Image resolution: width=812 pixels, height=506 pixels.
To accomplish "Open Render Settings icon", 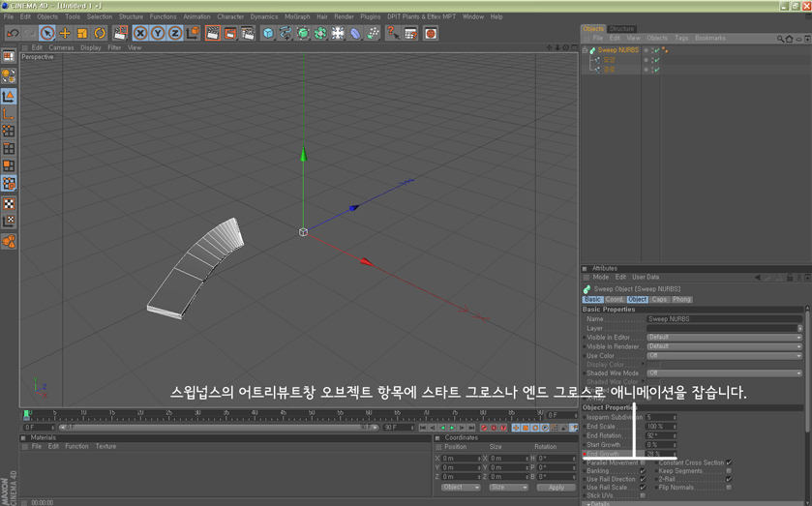I will 248,33.
